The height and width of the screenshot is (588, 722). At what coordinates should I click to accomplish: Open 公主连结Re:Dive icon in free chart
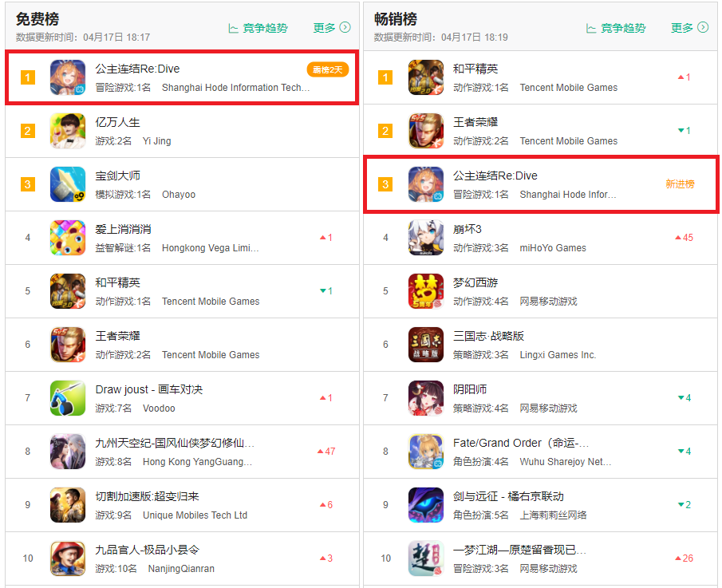[68, 77]
